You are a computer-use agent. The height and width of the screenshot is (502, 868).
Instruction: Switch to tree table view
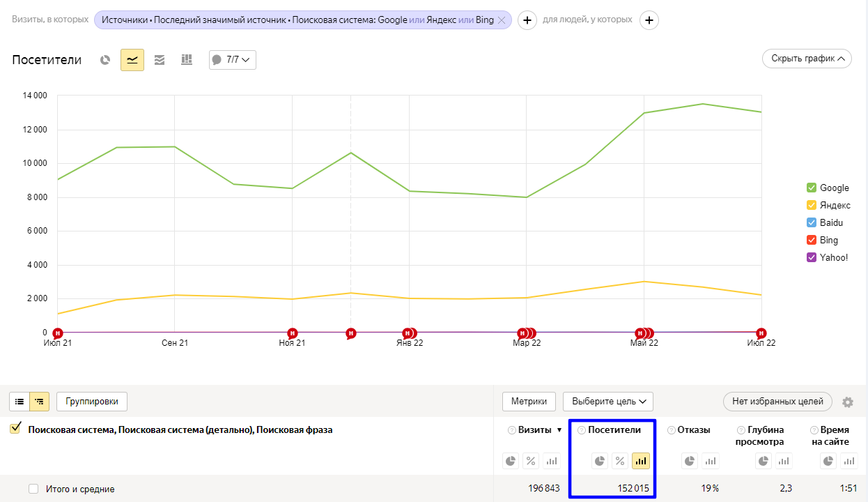tap(40, 402)
